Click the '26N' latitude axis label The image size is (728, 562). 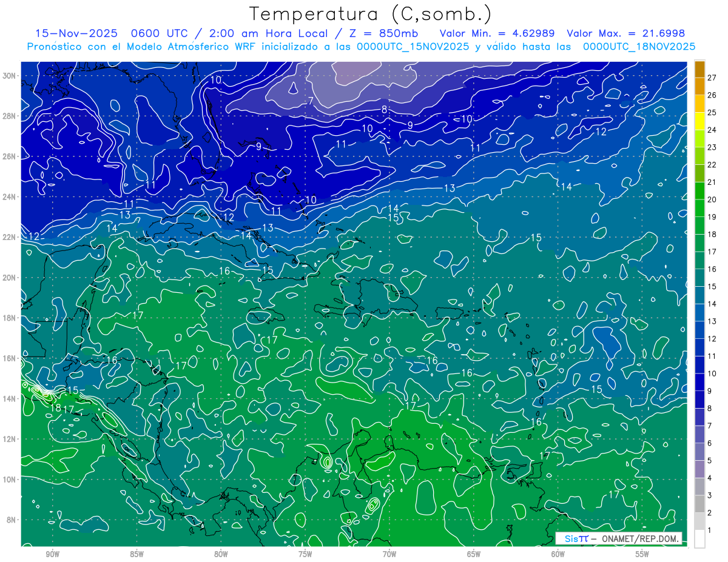pyautogui.click(x=10, y=156)
